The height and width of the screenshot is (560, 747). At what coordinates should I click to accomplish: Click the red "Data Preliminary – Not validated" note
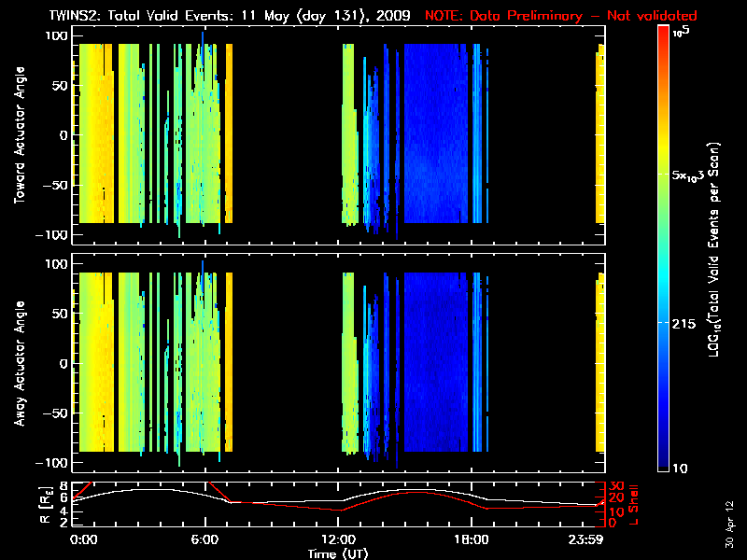(x=573, y=16)
